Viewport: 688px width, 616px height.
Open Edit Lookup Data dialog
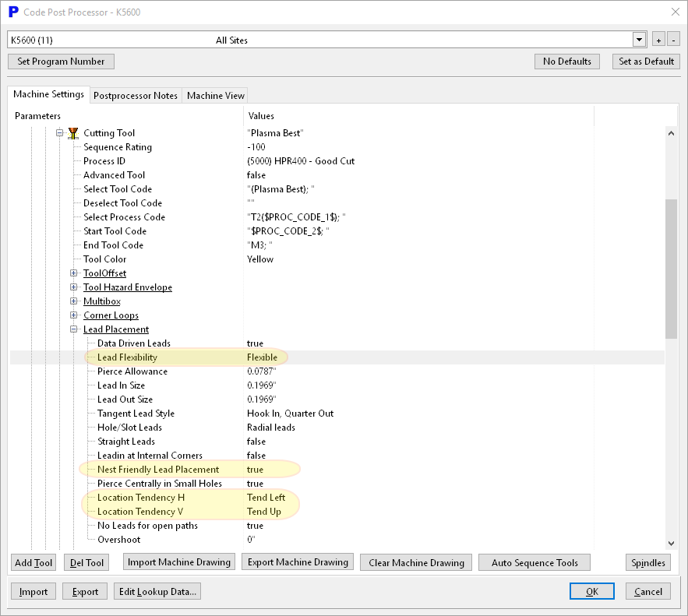point(157,591)
